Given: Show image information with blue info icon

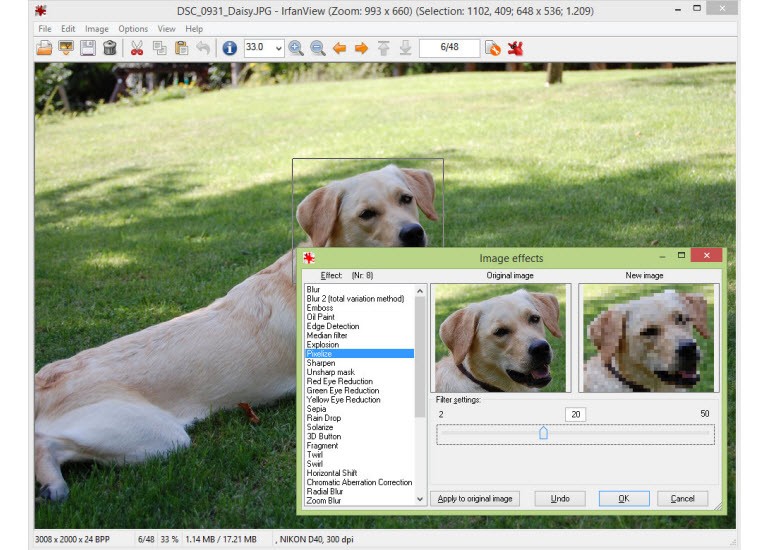Looking at the screenshot, I should click(229, 48).
